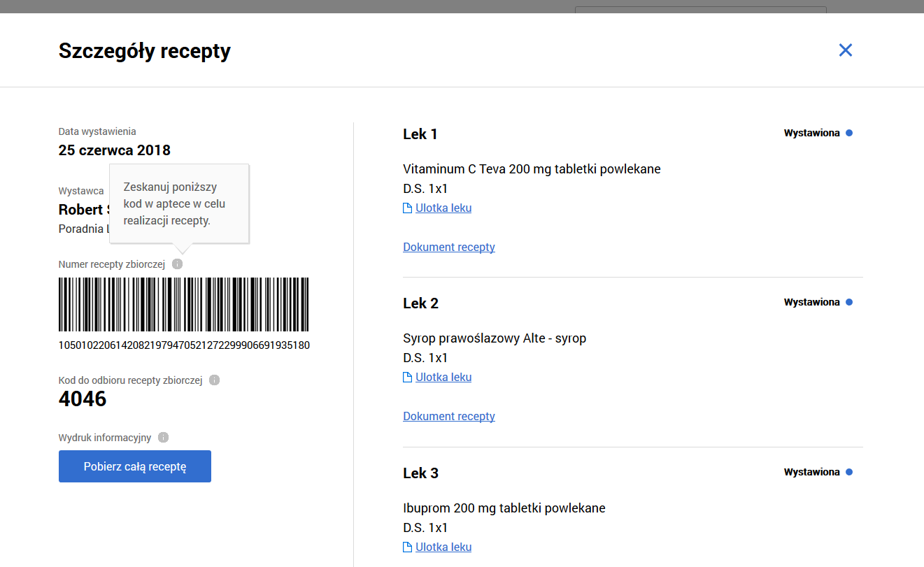
Task: Click info icon next to Kod do odbioru
Action: (x=215, y=380)
